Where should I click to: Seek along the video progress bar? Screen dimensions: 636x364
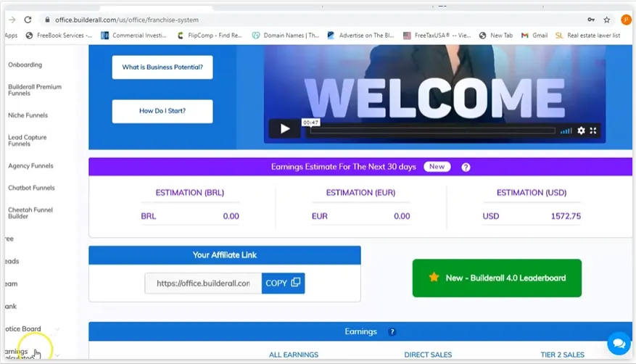pos(433,131)
